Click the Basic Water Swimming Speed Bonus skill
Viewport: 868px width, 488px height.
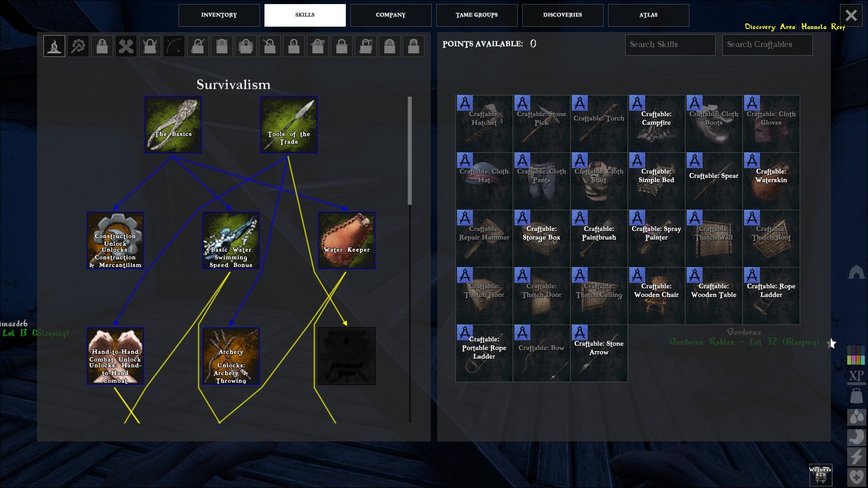(x=231, y=240)
